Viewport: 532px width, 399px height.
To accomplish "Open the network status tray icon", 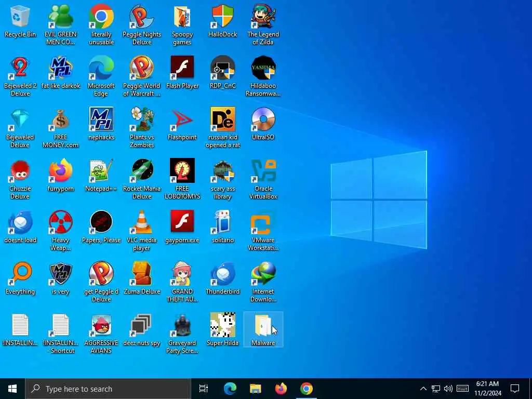I will pos(436,389).
